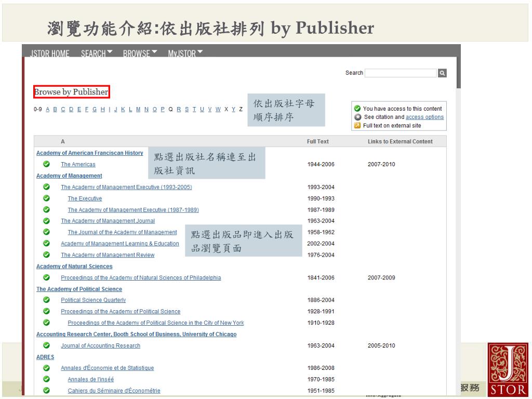532x399 pixels.
Task: Jump to publishers starting with S
Action: (x=187, y=109)
